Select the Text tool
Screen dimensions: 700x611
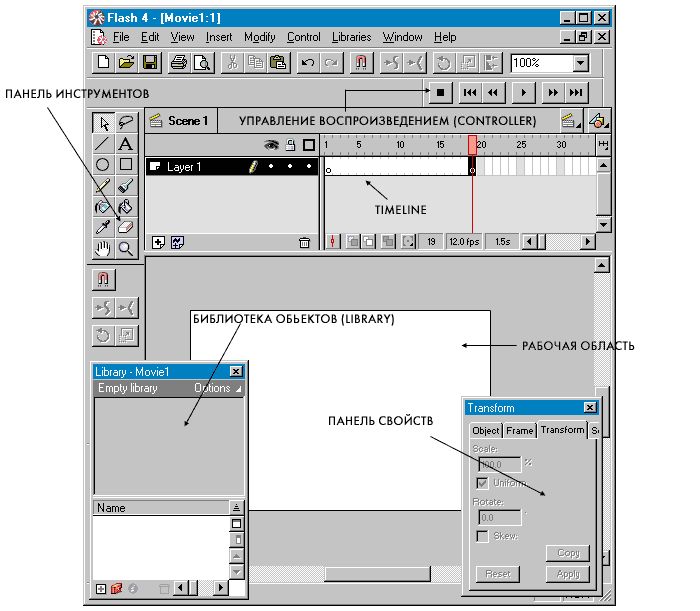click(126, 144)
